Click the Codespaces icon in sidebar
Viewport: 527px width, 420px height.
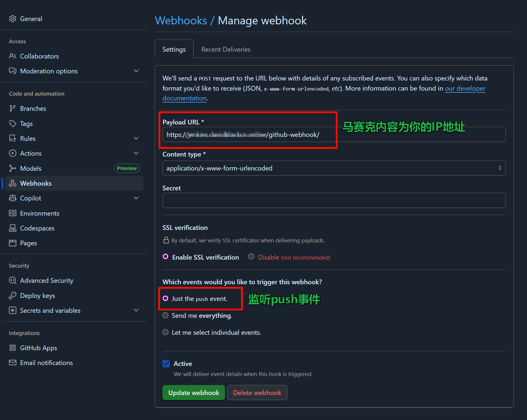point(12,228)
